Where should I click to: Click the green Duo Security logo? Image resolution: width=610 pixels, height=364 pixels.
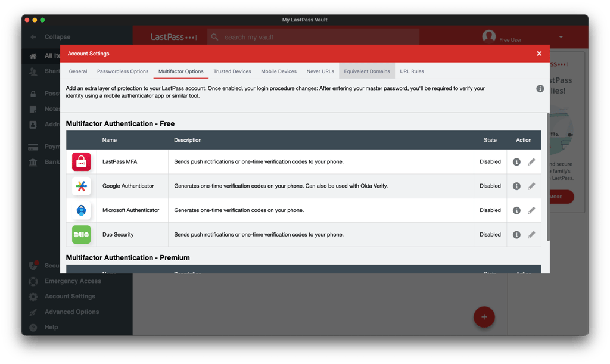point(81,235)
